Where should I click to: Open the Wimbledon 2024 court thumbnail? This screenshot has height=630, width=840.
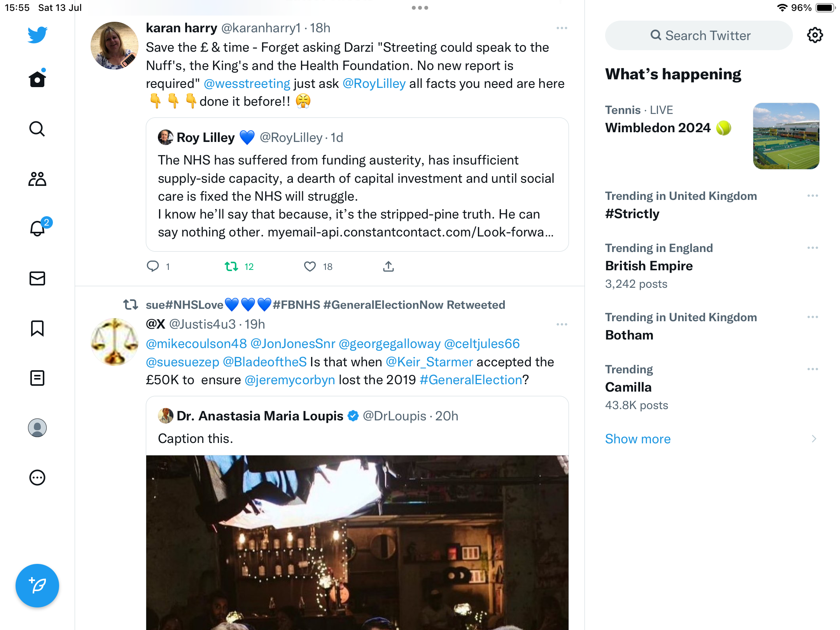(x=786, y=136)
